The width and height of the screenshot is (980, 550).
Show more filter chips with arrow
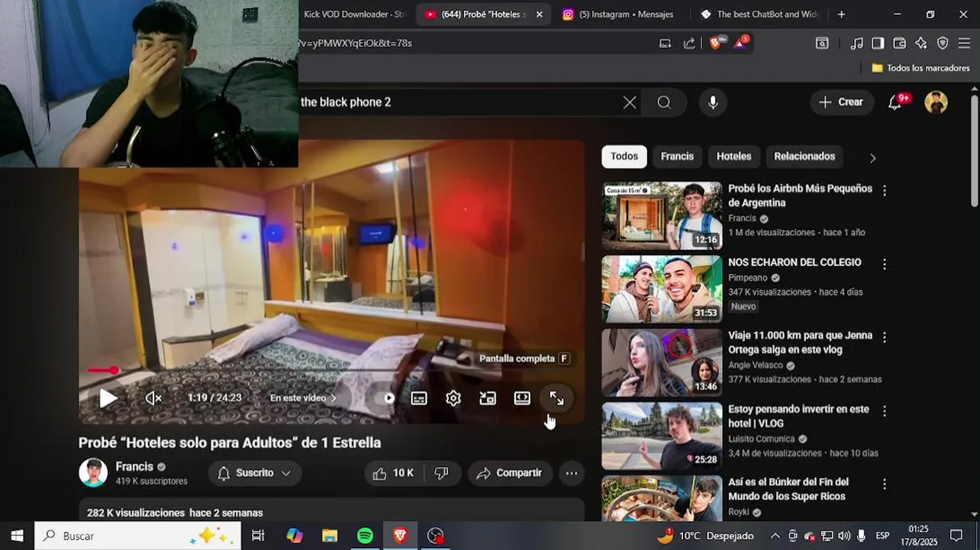coord(872,158)
